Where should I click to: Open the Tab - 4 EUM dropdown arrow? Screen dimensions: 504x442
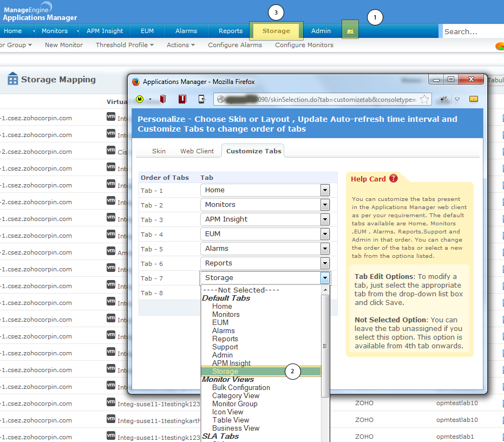coord(325,234)
